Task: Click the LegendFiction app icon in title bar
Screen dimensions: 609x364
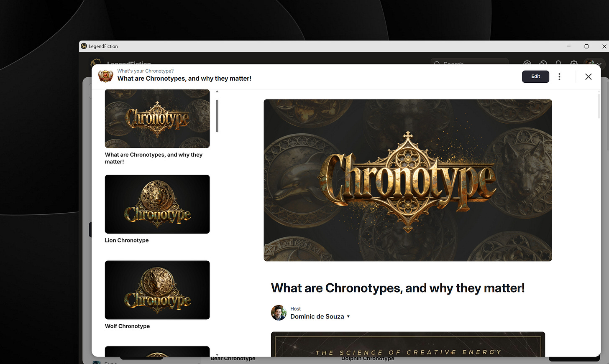Action: 84,46
